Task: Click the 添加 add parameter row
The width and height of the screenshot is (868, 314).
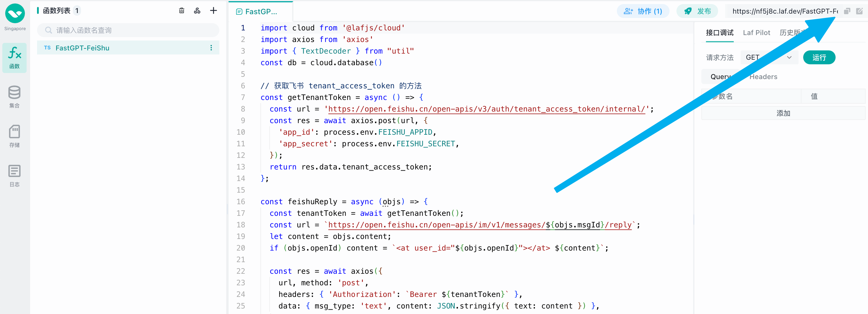Action: point(783,113)
